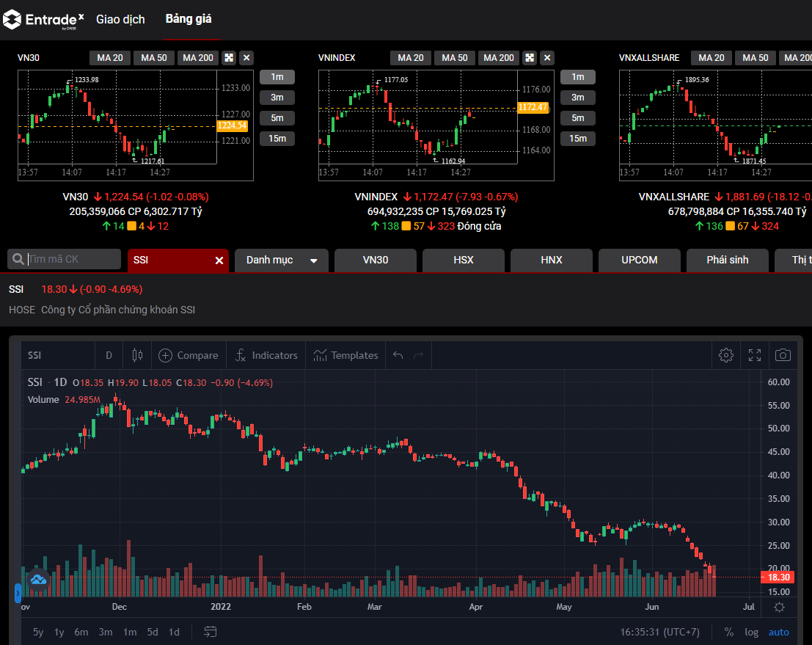Switch to the UPCOM tab

click(640, 260)
